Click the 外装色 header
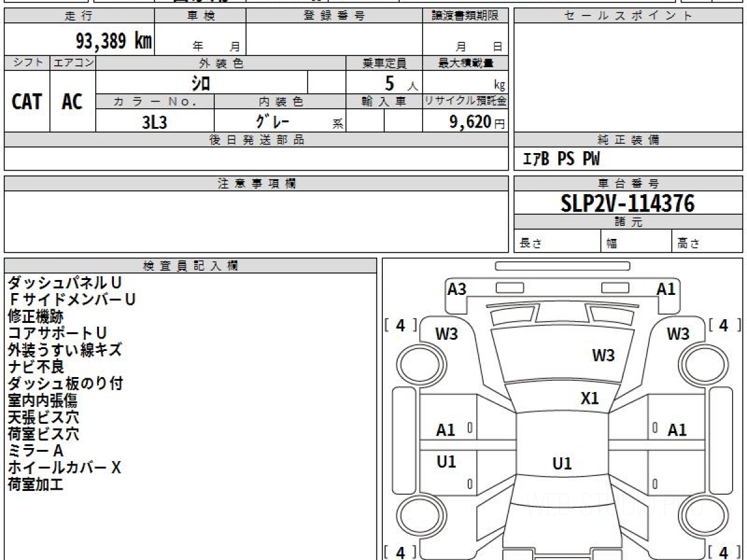747x560 pixels. pos(221,63)
